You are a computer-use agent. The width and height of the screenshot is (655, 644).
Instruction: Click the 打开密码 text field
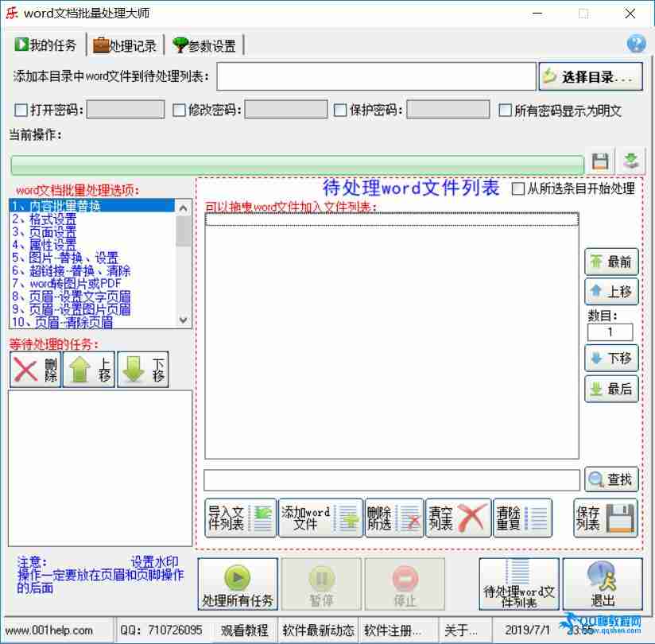pyautogui.click(x=126, y=110)
